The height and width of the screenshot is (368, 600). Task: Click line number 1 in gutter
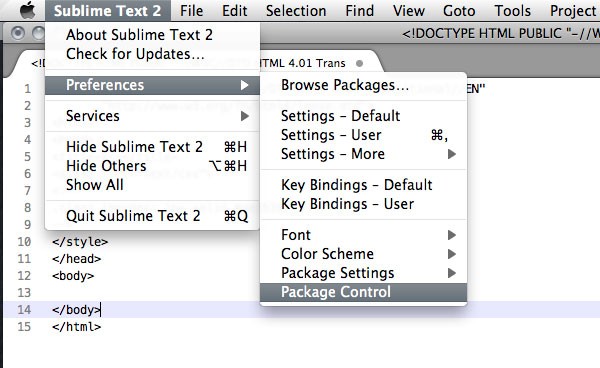point(27,89)
